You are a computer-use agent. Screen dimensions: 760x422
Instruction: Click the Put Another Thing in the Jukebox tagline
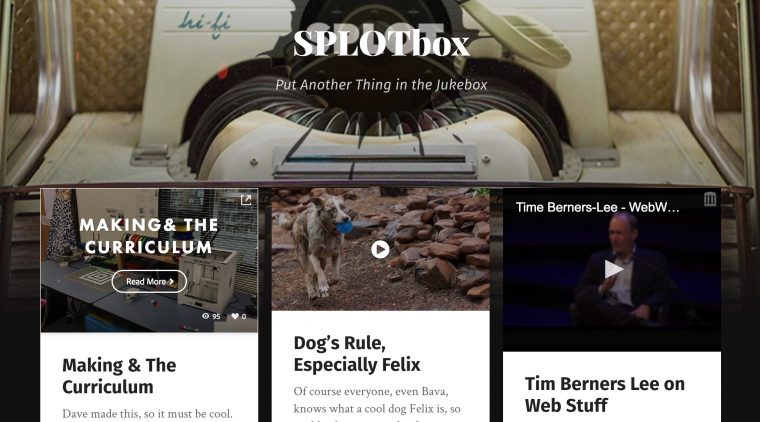click(x=381, y=85)
